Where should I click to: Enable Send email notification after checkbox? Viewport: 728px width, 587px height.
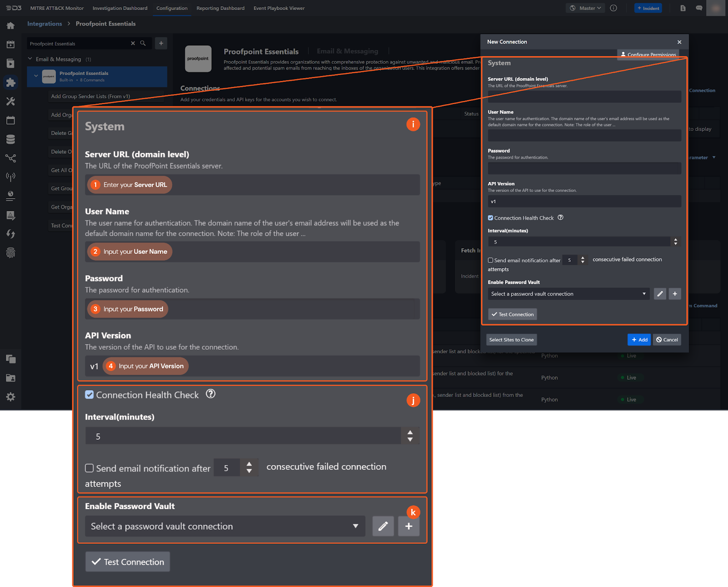pyautogui.click(x=490, y=261)
